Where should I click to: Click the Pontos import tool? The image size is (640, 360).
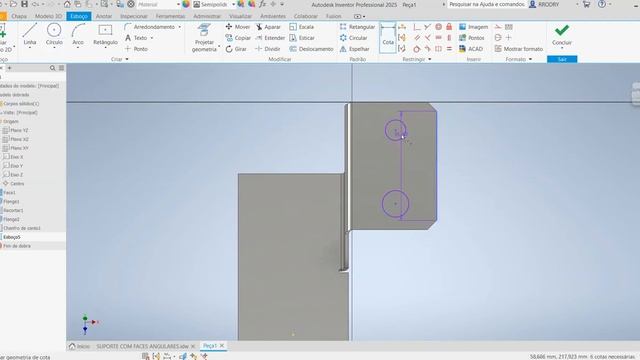472,38
